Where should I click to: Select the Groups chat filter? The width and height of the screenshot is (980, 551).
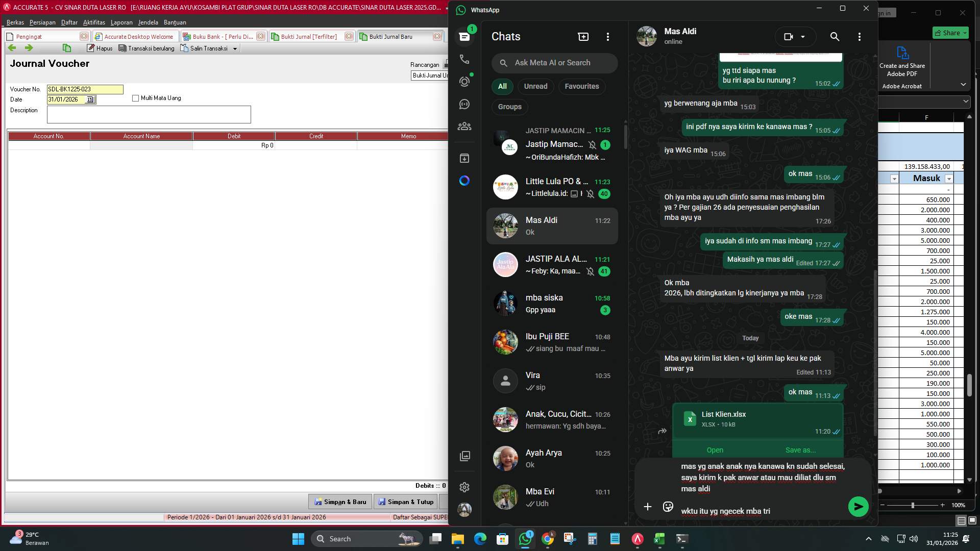509,107
